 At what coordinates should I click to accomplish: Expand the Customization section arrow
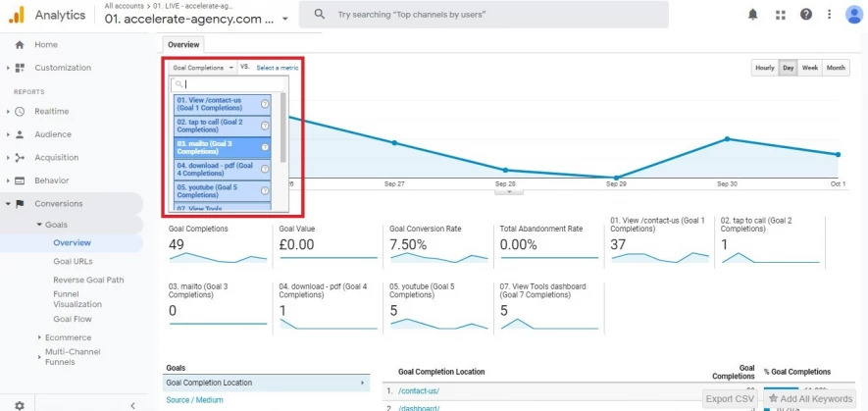click(x=8, y=68)
